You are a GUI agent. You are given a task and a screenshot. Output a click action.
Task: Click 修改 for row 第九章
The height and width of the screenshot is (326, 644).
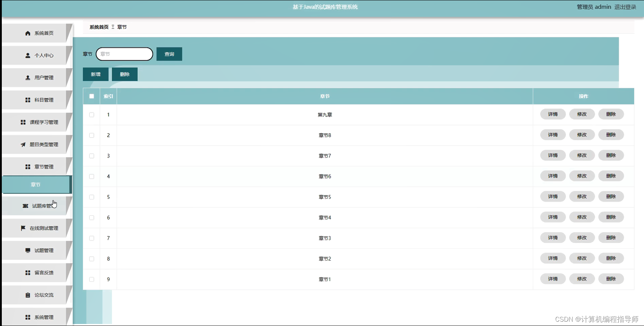[x=582, y=114]
